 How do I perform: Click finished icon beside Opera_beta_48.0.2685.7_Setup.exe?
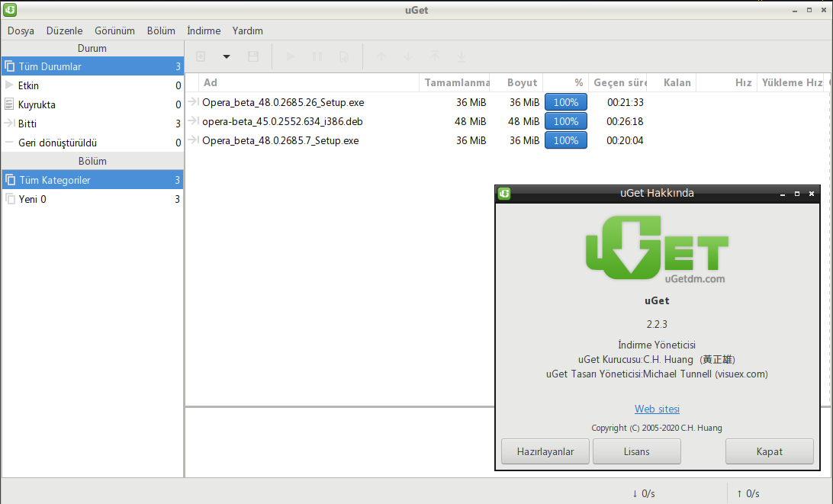pyautogui.click(x=194, y=140)
